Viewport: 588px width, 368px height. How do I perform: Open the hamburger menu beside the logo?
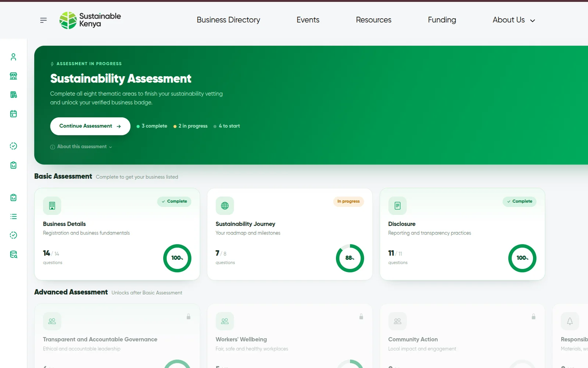click(43, 20)
